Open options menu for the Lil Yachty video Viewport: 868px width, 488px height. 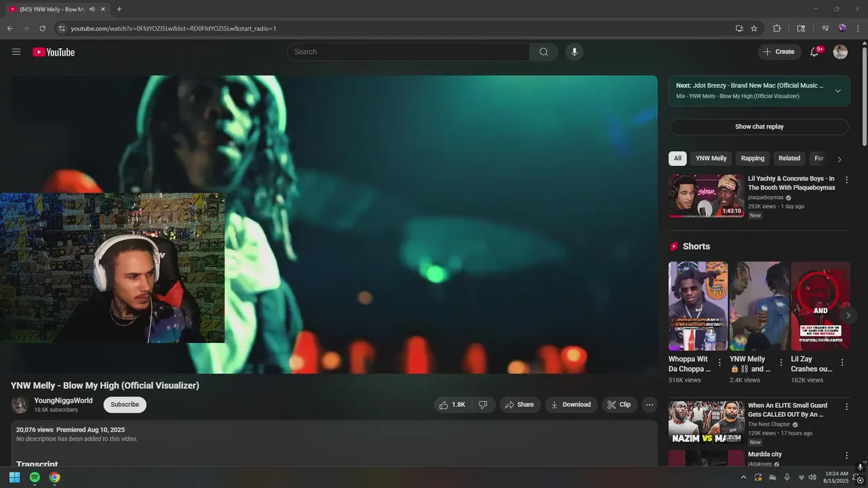(x=846, y=180)
